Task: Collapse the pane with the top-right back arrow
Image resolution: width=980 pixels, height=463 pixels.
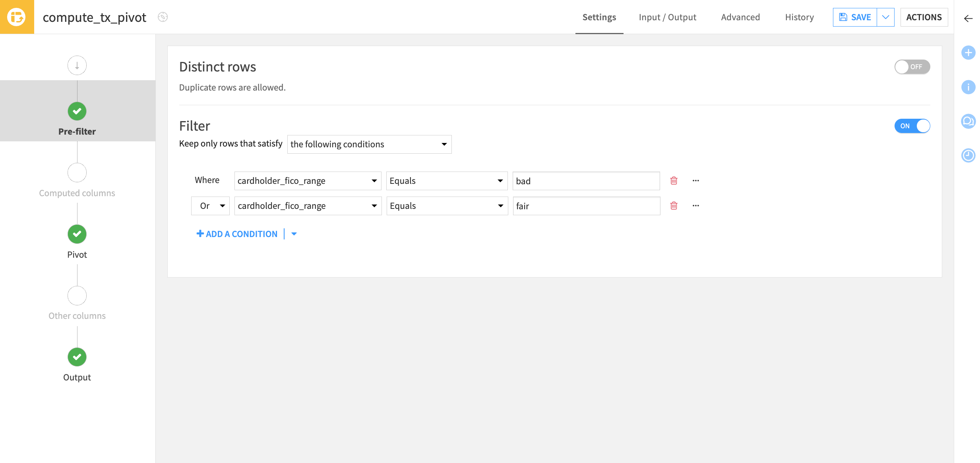Action: (x=968, y=19)
